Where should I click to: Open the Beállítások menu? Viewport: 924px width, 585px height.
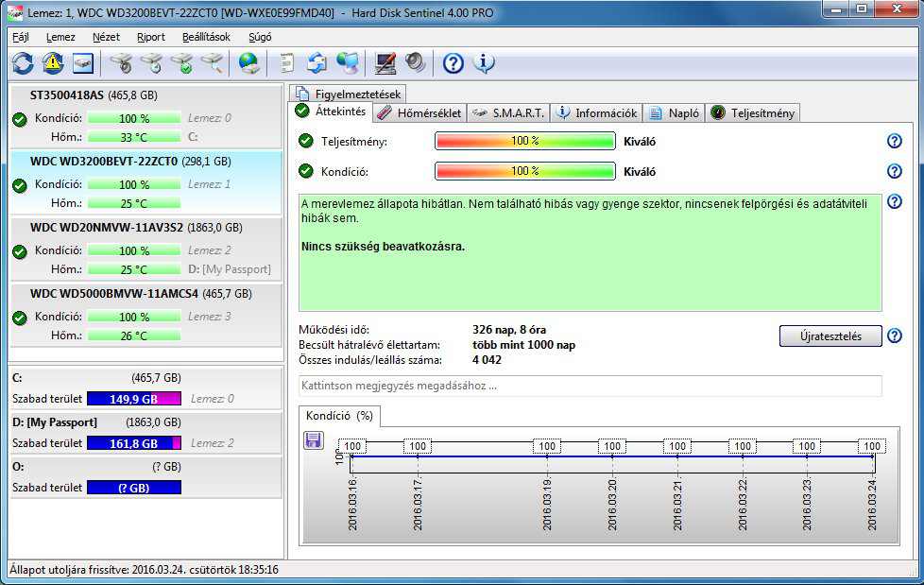point(206,37)
